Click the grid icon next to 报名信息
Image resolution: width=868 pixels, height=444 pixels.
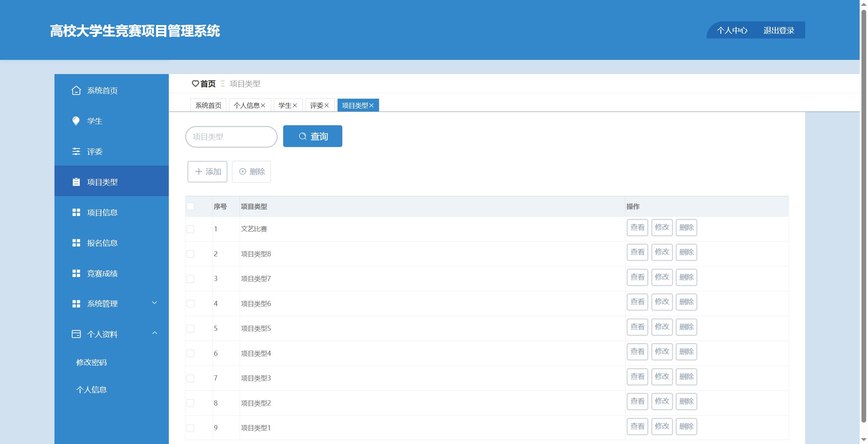[x=76, y=243]
